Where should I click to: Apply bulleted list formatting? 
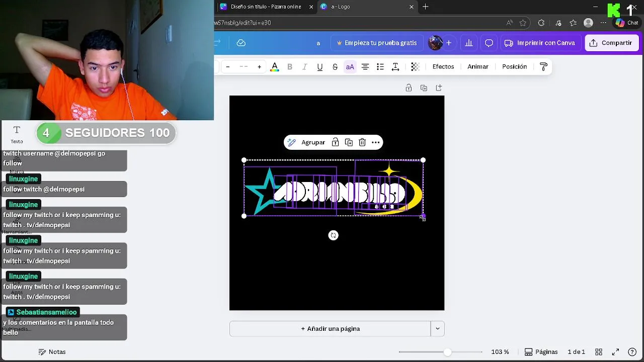(380, 66)
